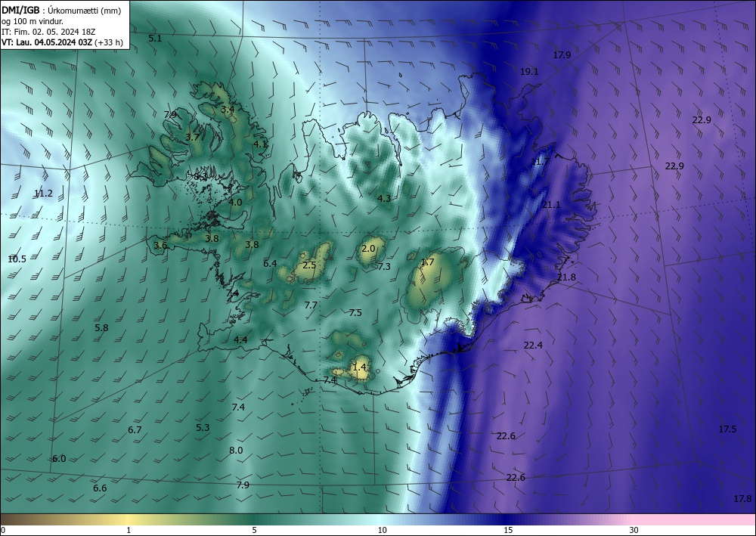Click the 5.3 precipitation value

point(203,428)
